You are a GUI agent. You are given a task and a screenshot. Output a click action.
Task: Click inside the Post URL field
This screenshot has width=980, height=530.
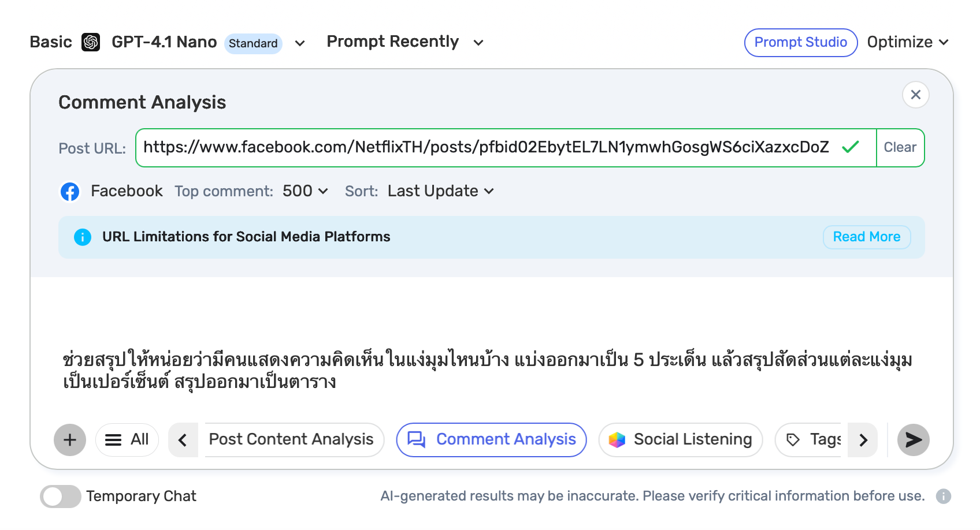click(x=485, y=148)
